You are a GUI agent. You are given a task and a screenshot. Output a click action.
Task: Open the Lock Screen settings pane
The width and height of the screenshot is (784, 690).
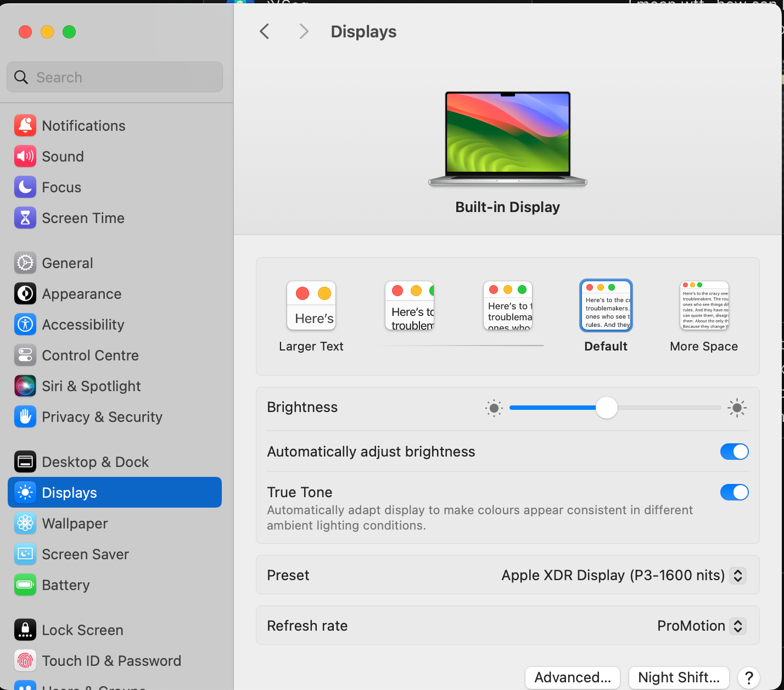tap(115, 630)
